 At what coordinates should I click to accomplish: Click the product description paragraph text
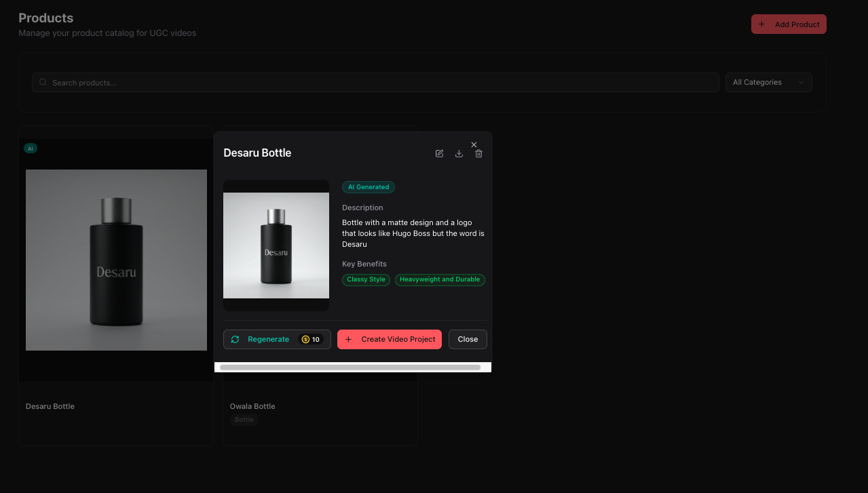click(x=413, y=233)
